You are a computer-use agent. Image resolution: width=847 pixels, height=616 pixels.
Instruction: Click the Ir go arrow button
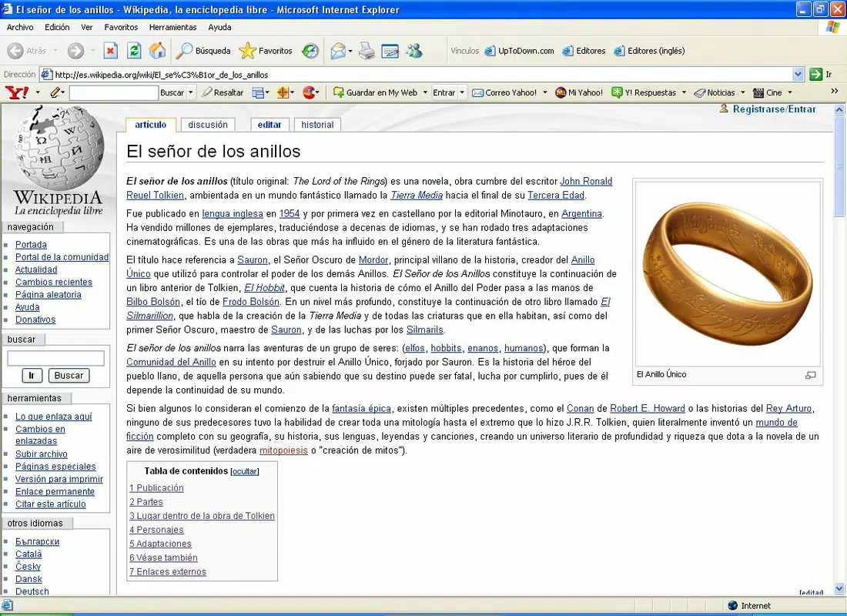point(815,75)
